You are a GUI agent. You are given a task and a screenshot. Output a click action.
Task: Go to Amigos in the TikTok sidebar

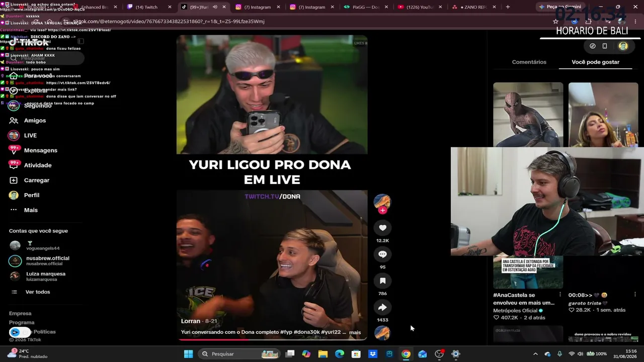click(28, 121)
